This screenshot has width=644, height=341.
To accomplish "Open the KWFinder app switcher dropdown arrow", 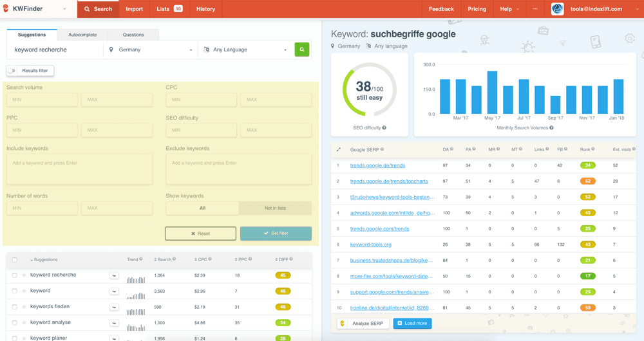I will [x=64, y=8].
